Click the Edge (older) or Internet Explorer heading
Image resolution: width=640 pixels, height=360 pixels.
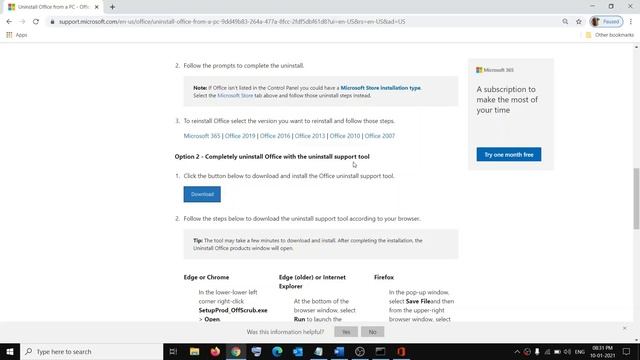click(x=312, y=282)
